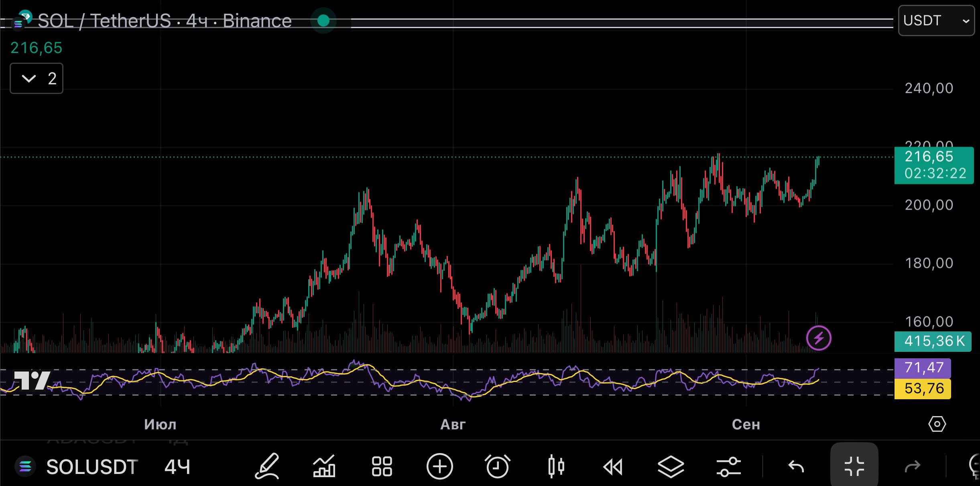Click the green 216,65 price in the legend
The height and width of the screenshot is (486, 980).
click(x=37, y=48)
